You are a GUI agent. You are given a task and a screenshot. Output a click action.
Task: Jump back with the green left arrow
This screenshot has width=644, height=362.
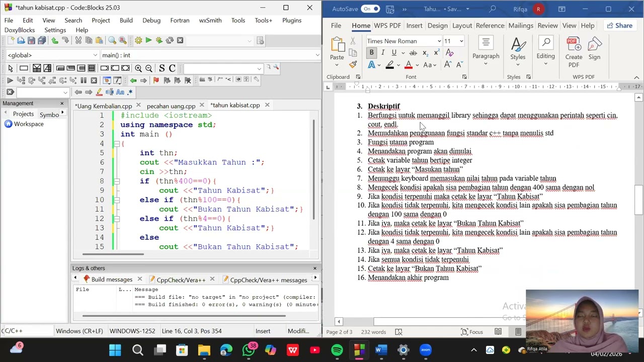coord(133,80)
